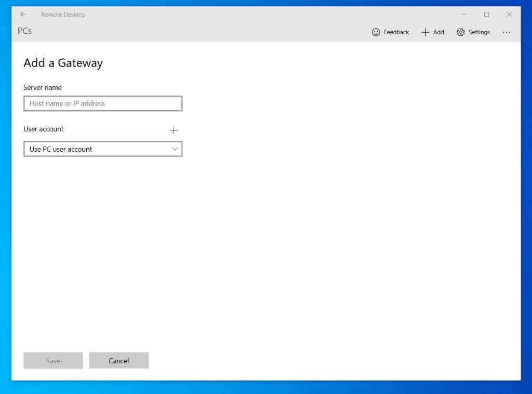Click the back arrow in title bar

(23, 14)
